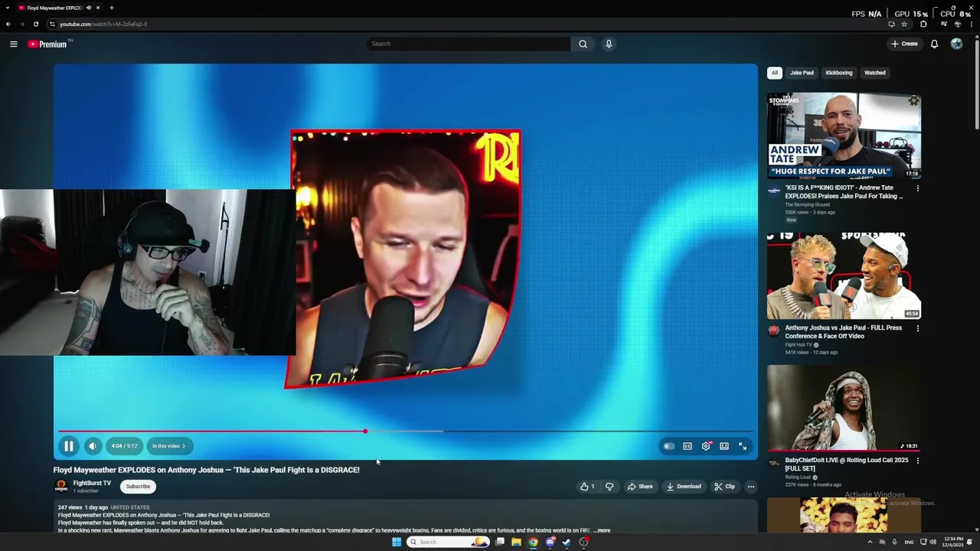Click the Windows taskbar search box
The width and height of the screenshot is (980, 551).
(x=448, y=542)
